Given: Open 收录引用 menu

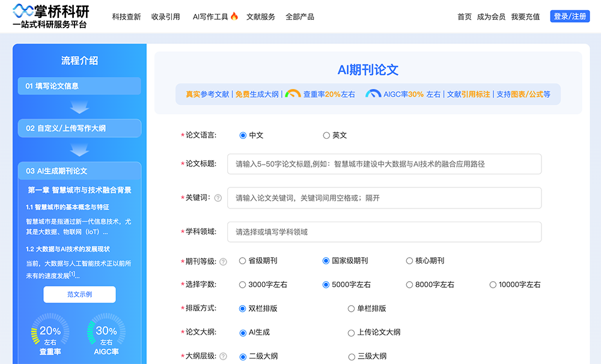Looking at the screenshot, I should 166,17.
